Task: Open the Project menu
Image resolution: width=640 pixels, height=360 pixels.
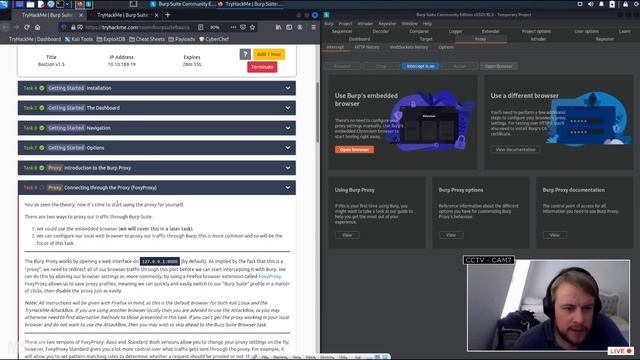Action: click(x=345, y=24)
